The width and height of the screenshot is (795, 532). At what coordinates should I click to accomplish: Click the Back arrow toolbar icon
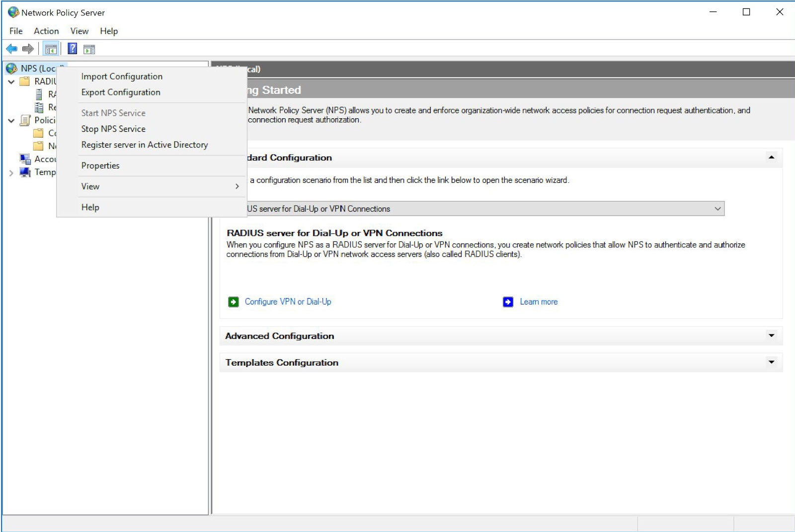click(x=11, y=49)
